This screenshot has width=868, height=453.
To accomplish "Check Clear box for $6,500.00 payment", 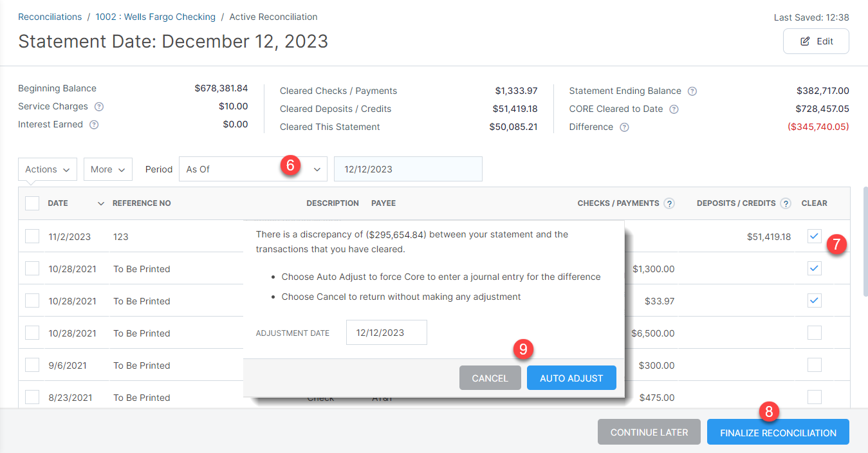I will 815,333.
